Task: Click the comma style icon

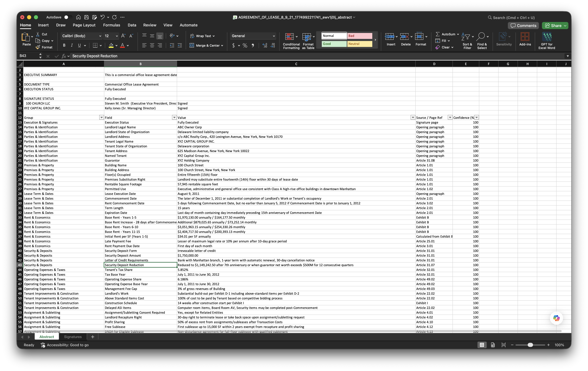Action: coord(253,45)
